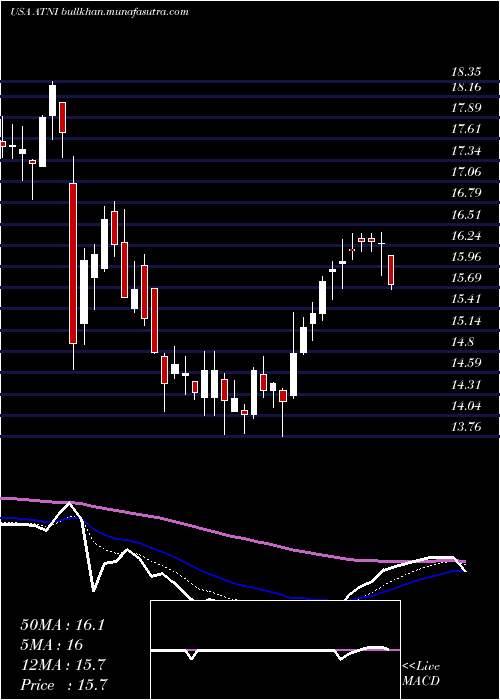Viewport: 500px width, 700px height.
Task: Click the 18.35 price axis label
Action: coord(466,71)
